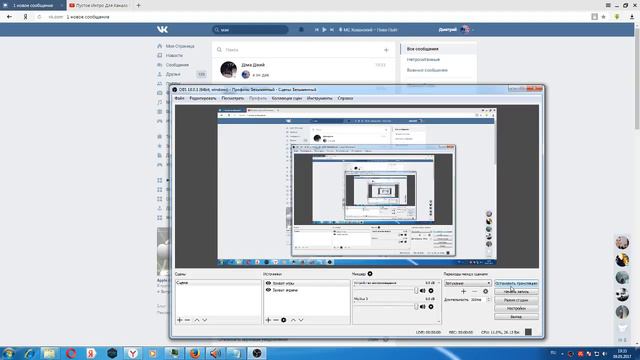
Task: Switch to the '1 новое сообщение' browser tab
Action: click(33, 5)
